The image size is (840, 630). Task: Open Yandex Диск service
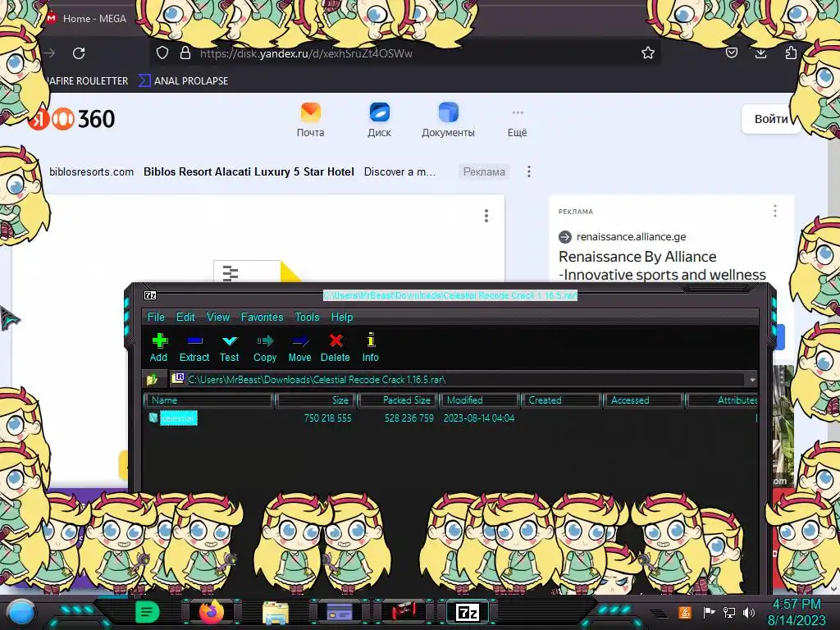(x=379, y=120)
